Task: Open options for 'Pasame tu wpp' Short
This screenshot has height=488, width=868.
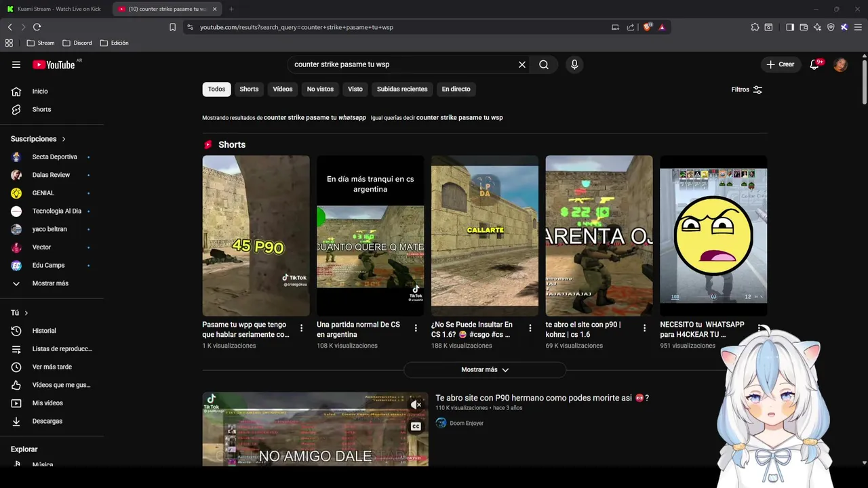Action: (x=302, y=328)
